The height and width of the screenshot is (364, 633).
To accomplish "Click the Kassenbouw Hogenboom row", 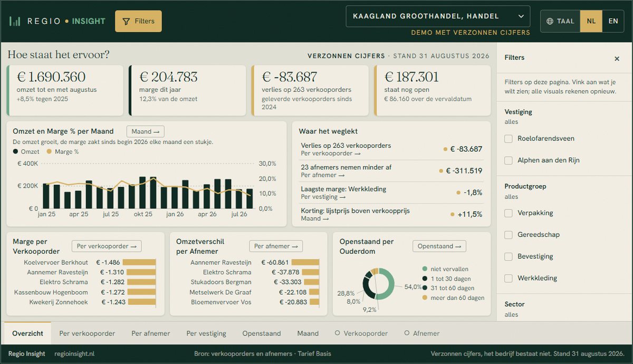I will click(85, 292).
